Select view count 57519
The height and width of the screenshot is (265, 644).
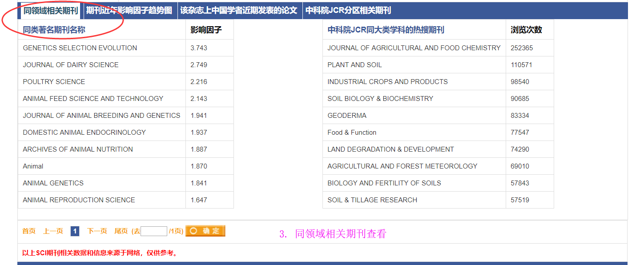tap(520, 200)
